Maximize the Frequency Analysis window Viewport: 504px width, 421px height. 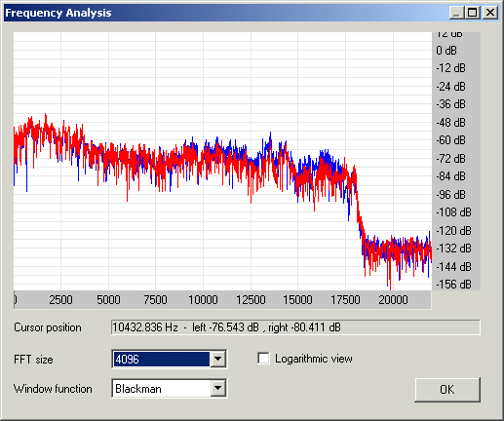[473, 13]
